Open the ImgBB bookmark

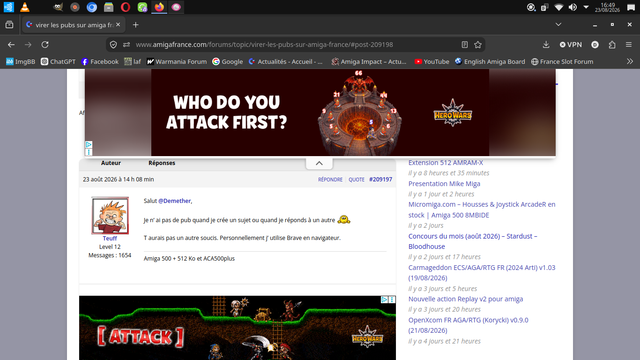tap(20, 62)
